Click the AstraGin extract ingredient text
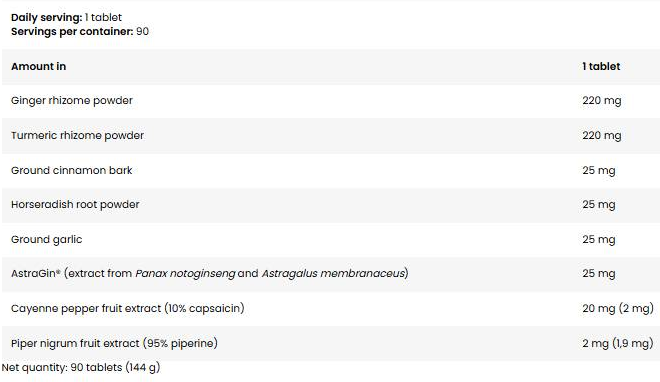Image resolution: width=660 pixels, height=382 pixels. point(210,273)
